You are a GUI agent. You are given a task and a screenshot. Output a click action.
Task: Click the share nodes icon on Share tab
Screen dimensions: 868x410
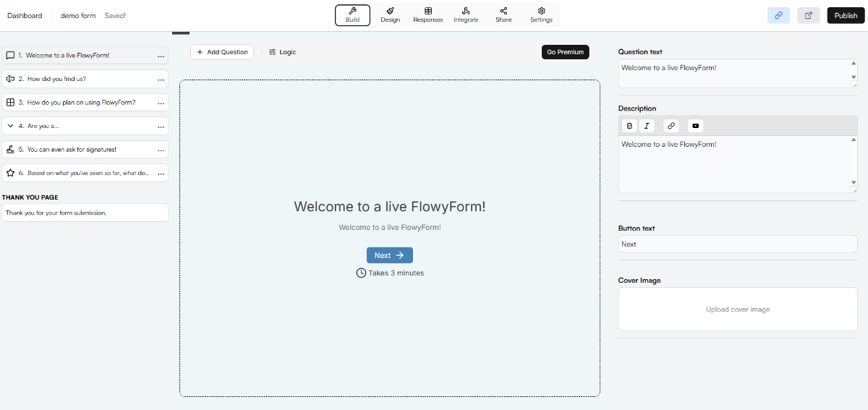point(503,11)
